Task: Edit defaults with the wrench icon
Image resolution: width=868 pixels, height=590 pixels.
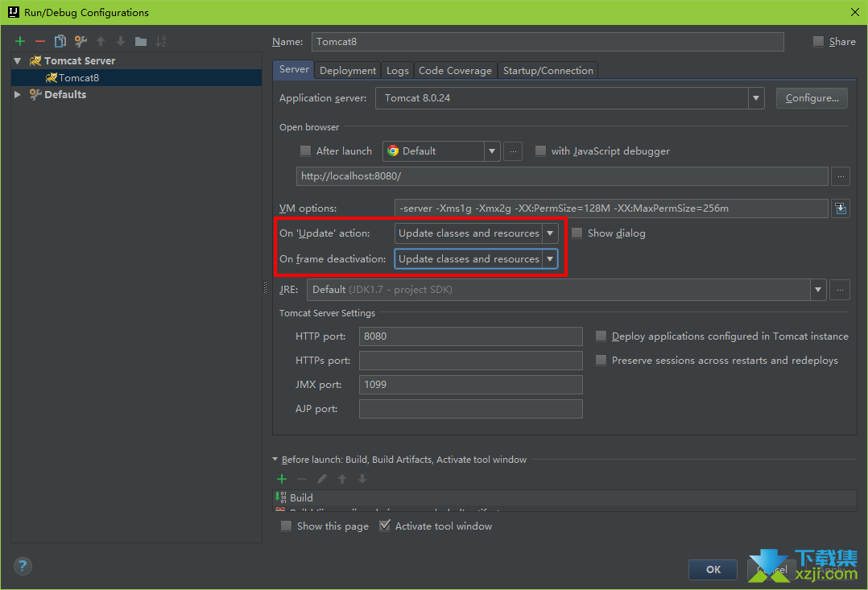Action: pos(81,41)
